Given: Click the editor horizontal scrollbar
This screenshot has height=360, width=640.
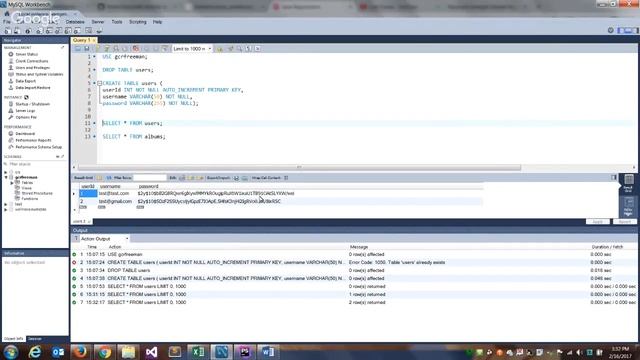Looking at the screenshot, I should coord(299,167).
